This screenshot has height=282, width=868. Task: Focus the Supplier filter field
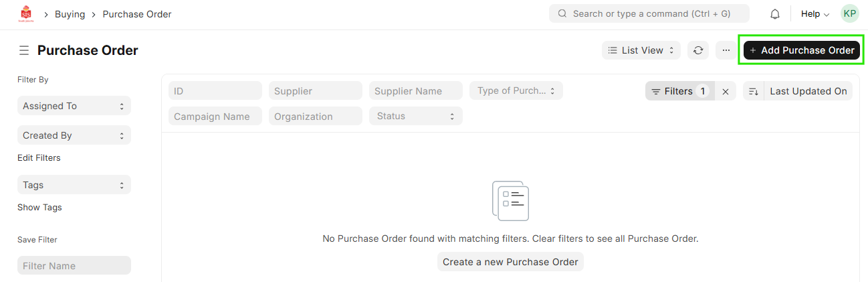[315, 91]
